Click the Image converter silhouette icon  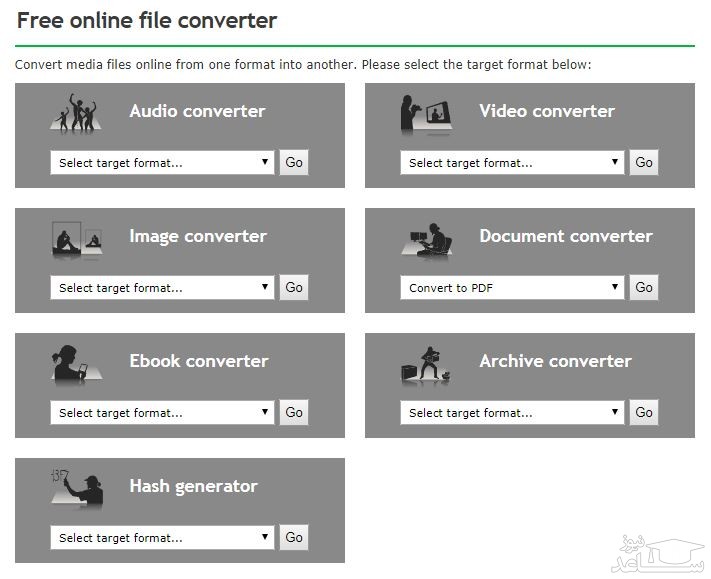click(x=77, y=239)
